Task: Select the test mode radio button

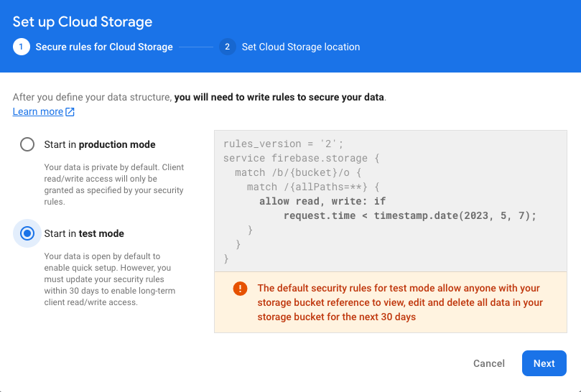Action: point(27,233)
